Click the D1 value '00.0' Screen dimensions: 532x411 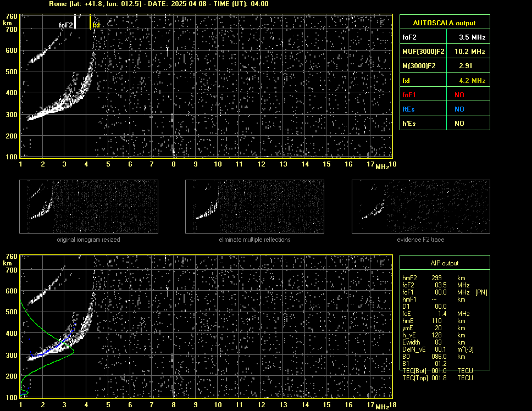pyautogui.click(x=441, y=307)
